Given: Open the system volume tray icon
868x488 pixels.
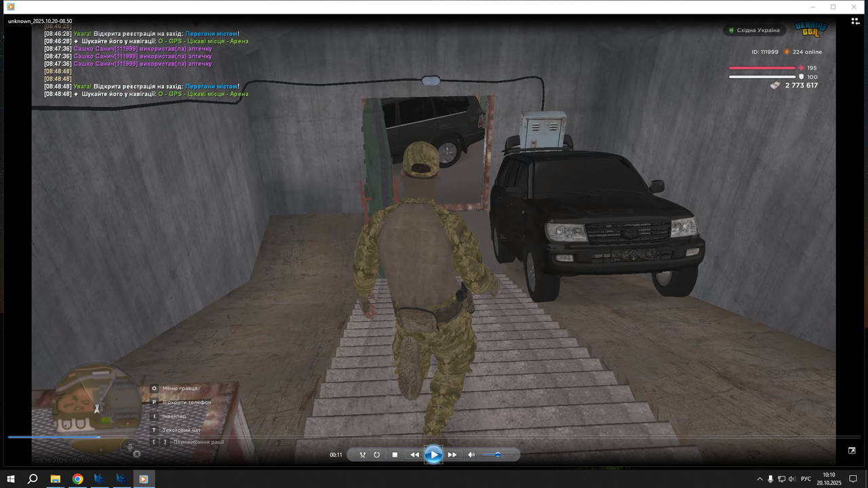Looking at the screenshot, I should 792,479.
